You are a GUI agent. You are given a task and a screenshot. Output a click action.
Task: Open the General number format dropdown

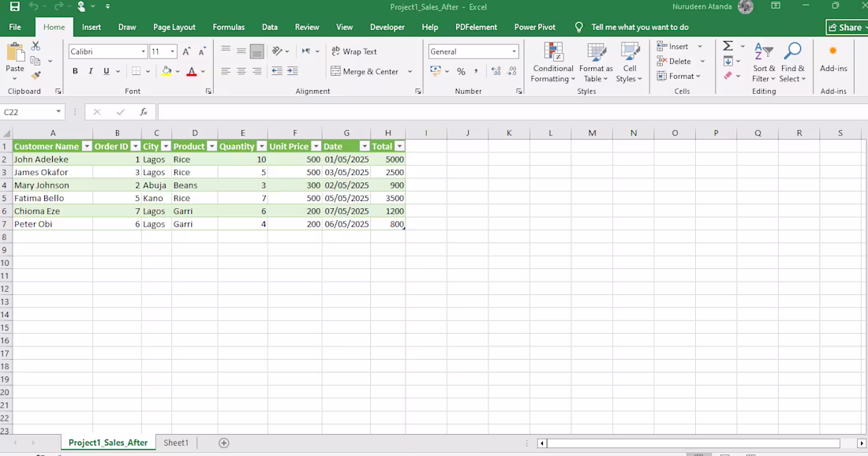pos(514,51)
